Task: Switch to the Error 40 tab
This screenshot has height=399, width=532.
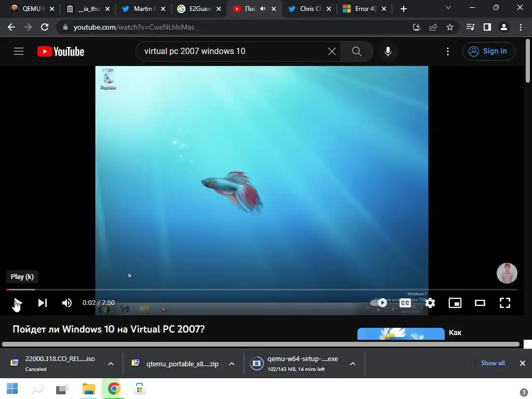Action: [x=365, y=9]
